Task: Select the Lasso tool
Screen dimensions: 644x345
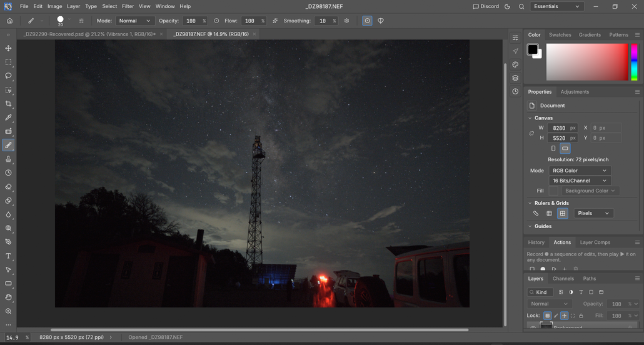Action: point(8,76)
